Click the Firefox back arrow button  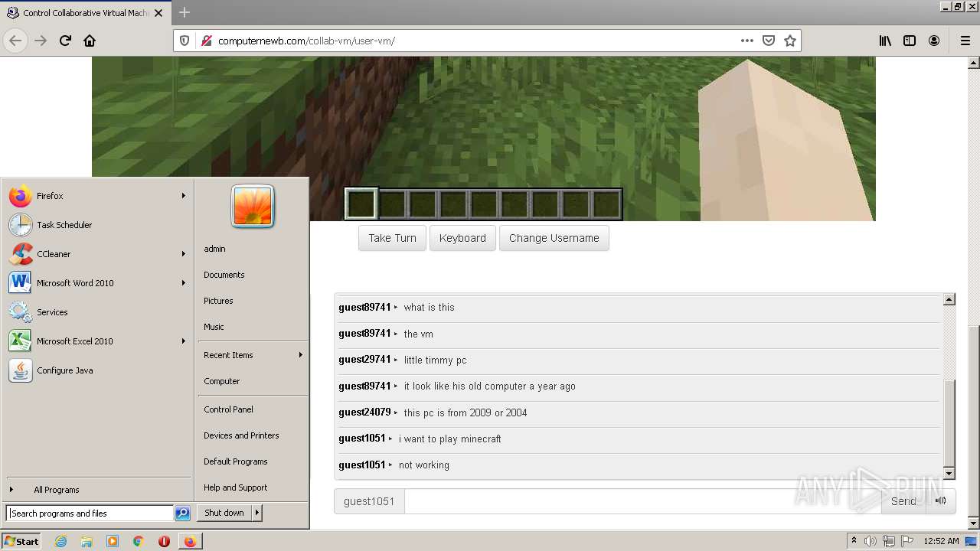(x=16, y=41)
